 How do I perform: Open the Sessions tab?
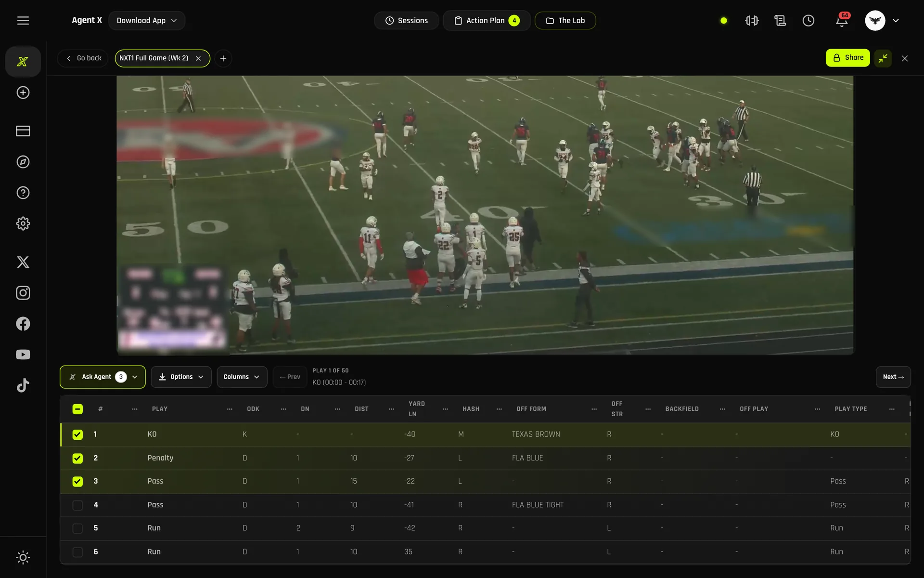[x=407, y=21]
